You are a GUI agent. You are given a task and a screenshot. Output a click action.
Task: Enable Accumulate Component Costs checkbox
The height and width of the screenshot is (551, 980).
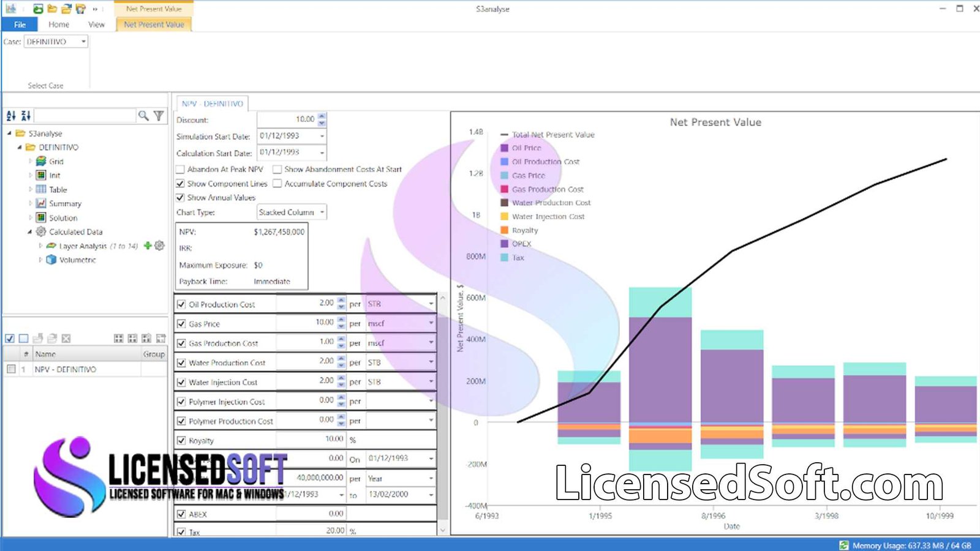coord(277,183)
